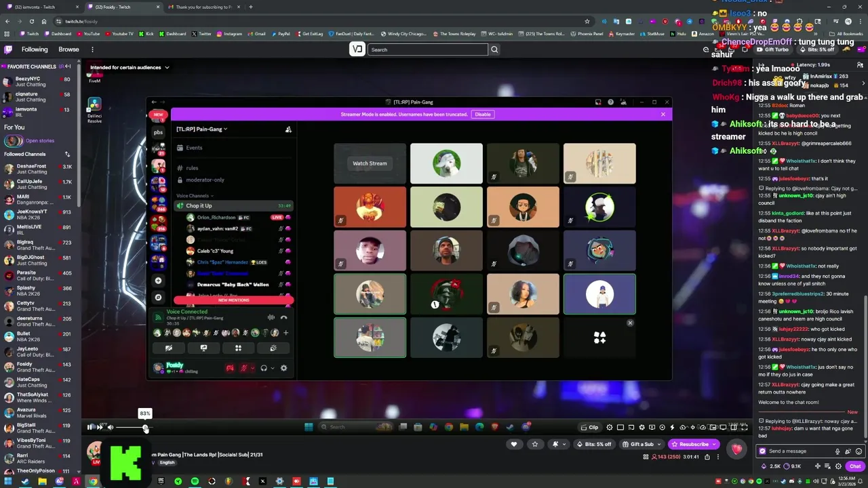Open the Browse page on Twitch
The height and width of the screenshot is (488, 868).
click(x=68, y=49)
